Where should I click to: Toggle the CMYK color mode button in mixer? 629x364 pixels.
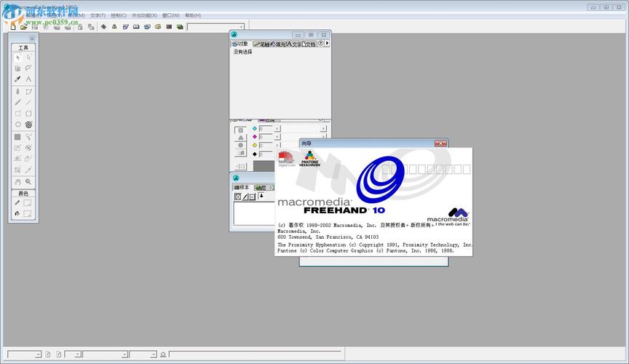click(x=240, y=130)
